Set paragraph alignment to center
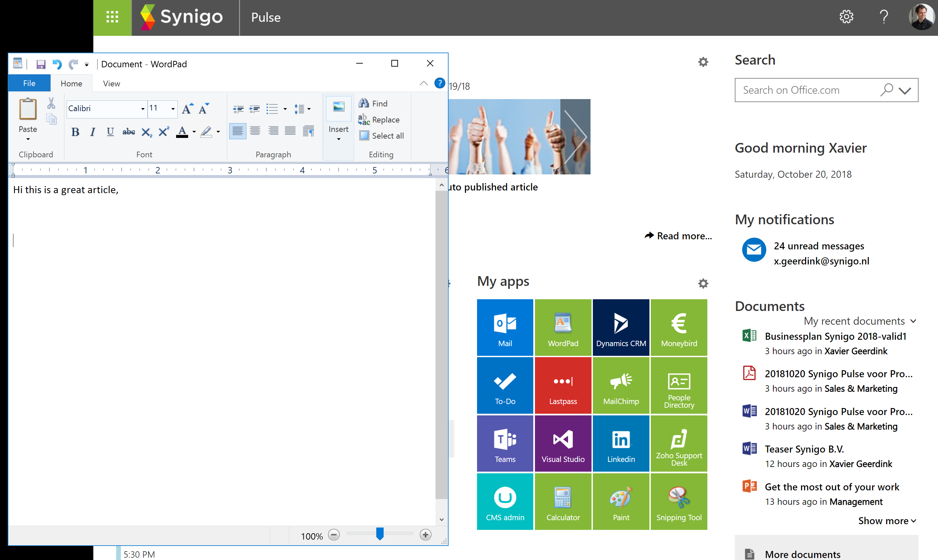 [255, 131]
